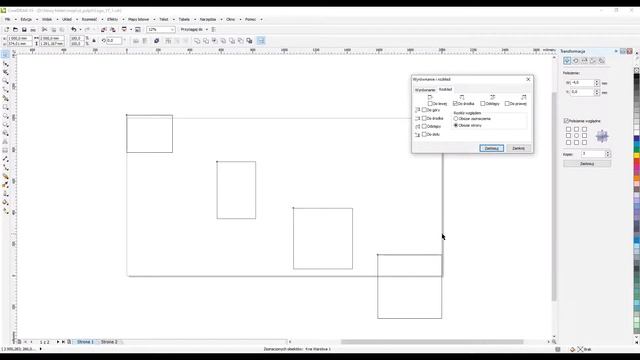Viewport: 640px width, 360px height.
Task: Click the Import icon in toolbar
Action: [104, 29]
